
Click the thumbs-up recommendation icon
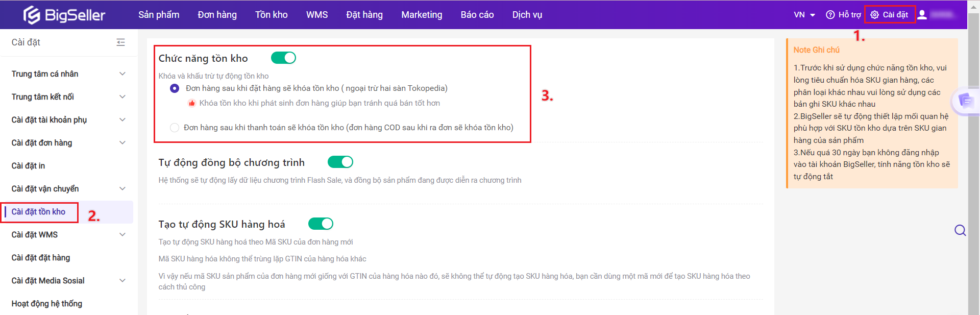pyautogui.click(x=192, y=103)
